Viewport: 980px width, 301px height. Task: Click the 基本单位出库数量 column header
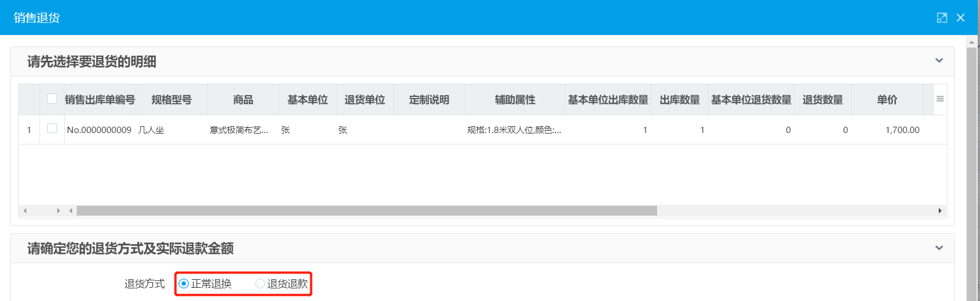tap(608, 100)
